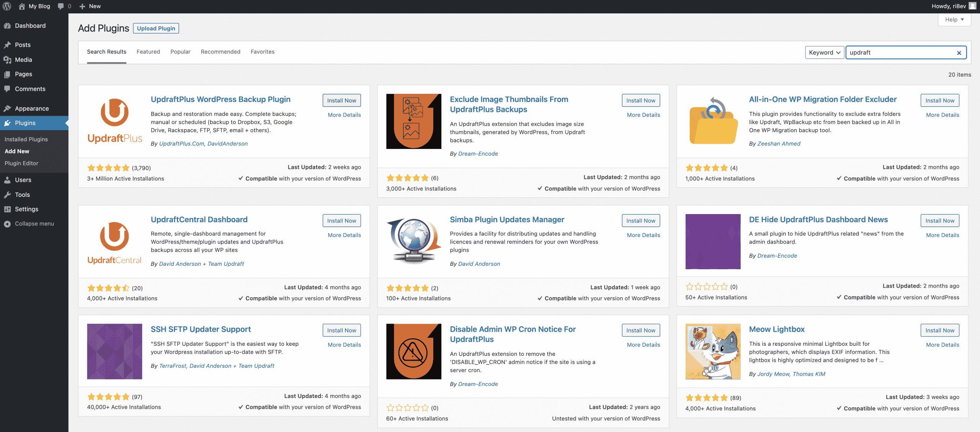The width and height of the screenshot is (980, 432).
Task: Click Simba Plugin Updates Manager globe thumbnail
Action: click(x=414, y=241)
